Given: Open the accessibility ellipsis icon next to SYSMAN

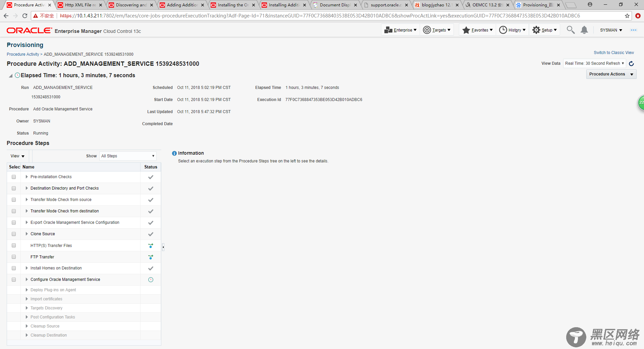Looking at the screenshot, I should [634, 30].
